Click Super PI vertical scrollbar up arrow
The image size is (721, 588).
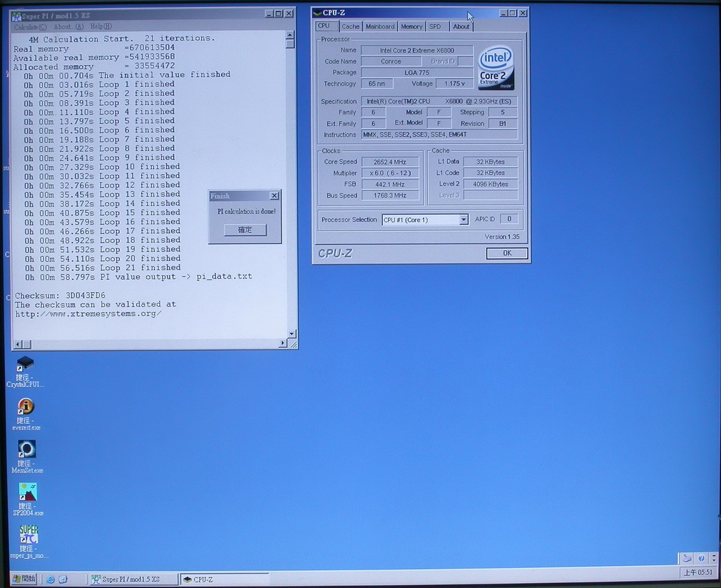[x=290, y=35]
